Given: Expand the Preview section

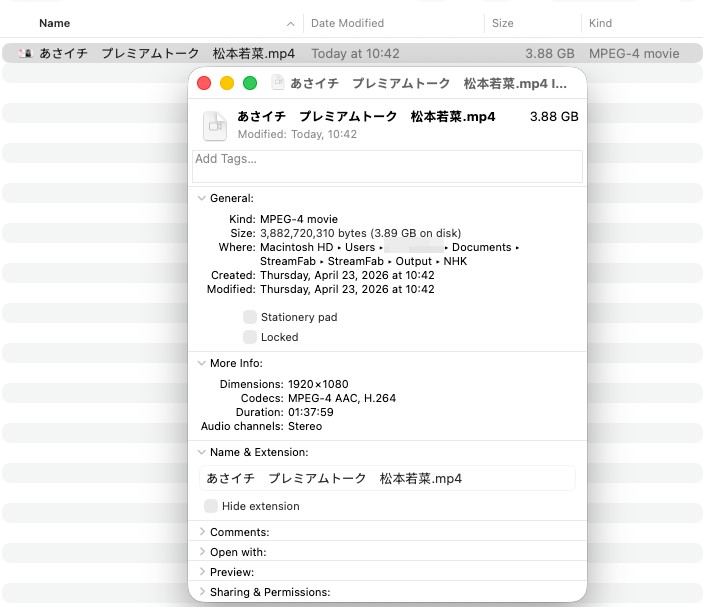Looking at the screenshot, I should point(202,572).
